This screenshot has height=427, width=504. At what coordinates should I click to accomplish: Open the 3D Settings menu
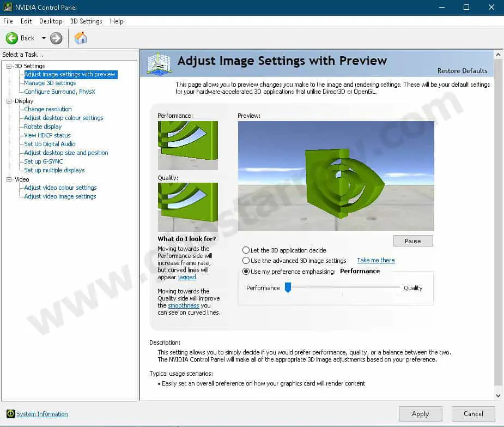pyautogui.click(x=86, y=21)
